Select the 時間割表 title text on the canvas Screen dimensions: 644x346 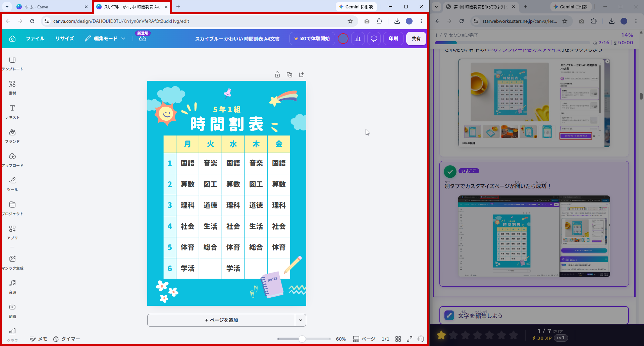(x=227, y=124)
